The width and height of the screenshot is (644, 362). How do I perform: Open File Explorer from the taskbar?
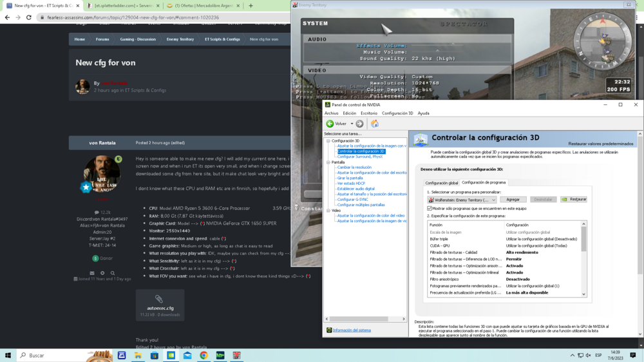click(138, 356)
